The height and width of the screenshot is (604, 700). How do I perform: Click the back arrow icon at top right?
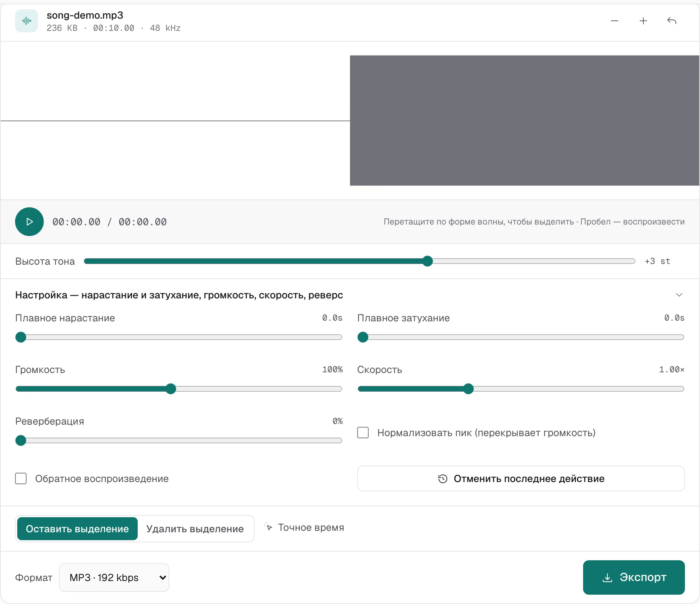(672, 21)
